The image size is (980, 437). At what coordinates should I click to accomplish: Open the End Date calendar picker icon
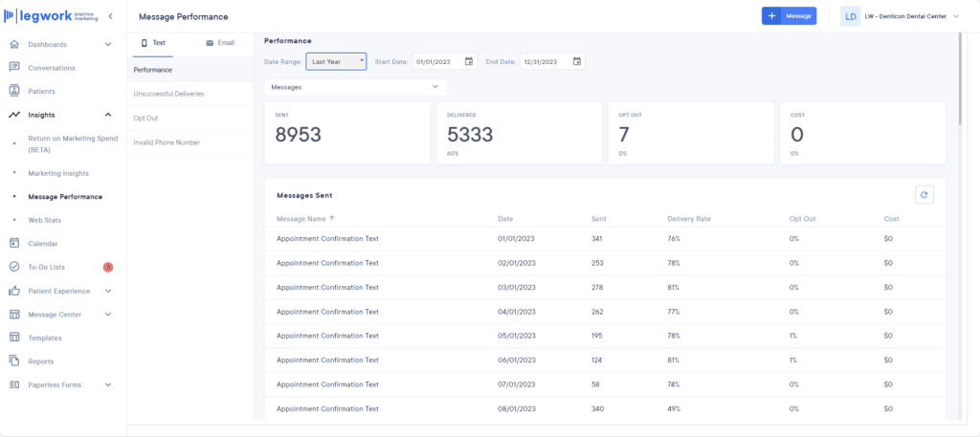[x=576, y=61]
